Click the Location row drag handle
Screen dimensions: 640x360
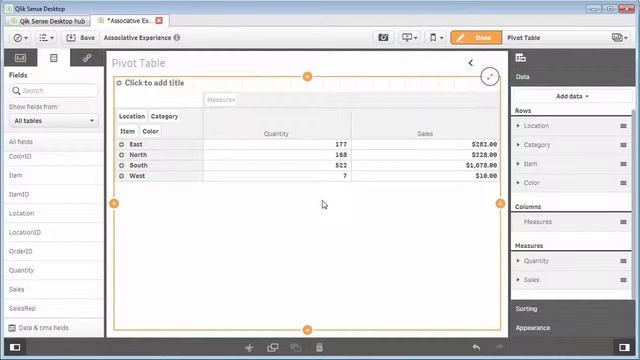pos(623,126)
